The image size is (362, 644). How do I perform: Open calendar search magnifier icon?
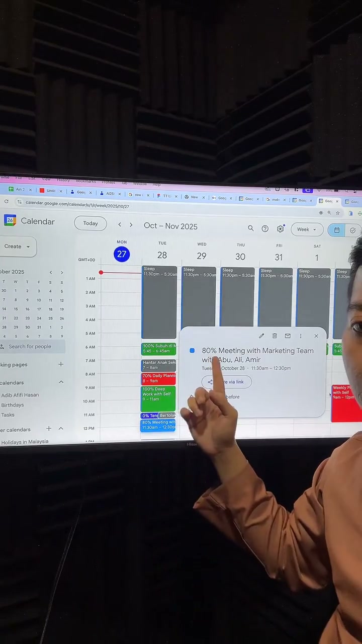(x=250, y=228)
